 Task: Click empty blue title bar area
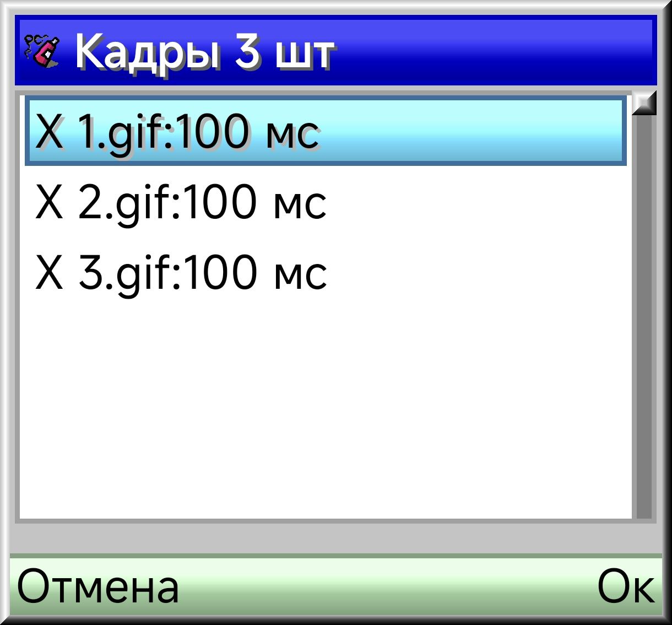tap(496, 51)
